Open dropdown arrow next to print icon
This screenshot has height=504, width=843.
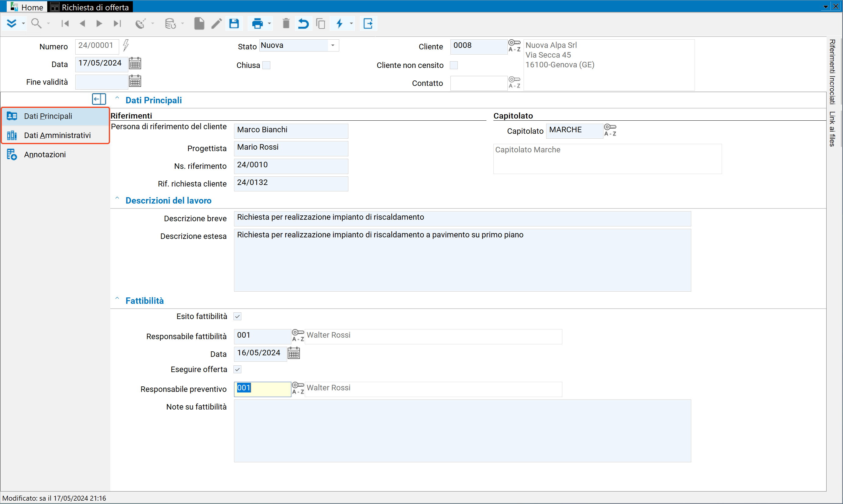coord(269,23)
